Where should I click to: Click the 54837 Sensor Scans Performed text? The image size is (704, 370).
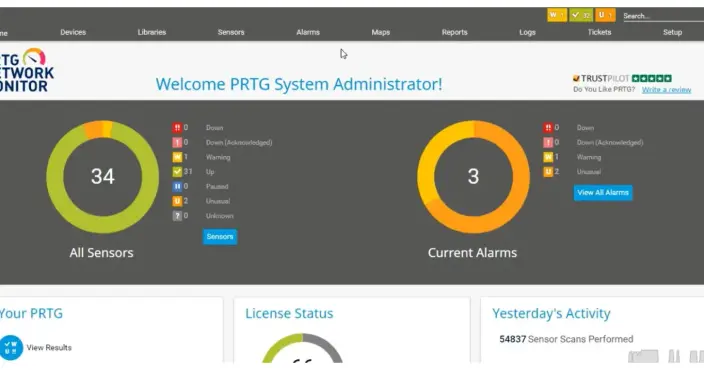coord(566,339)
